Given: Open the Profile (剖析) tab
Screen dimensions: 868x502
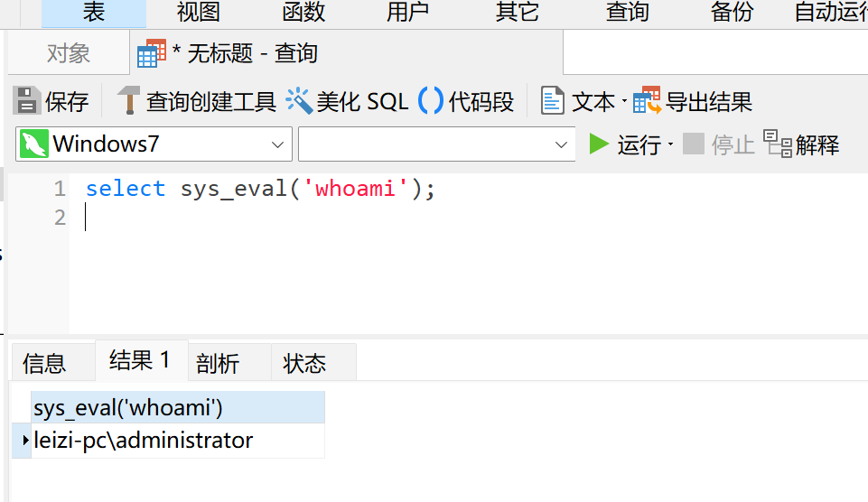Looking at the screenshot, I should pos(218,364).
